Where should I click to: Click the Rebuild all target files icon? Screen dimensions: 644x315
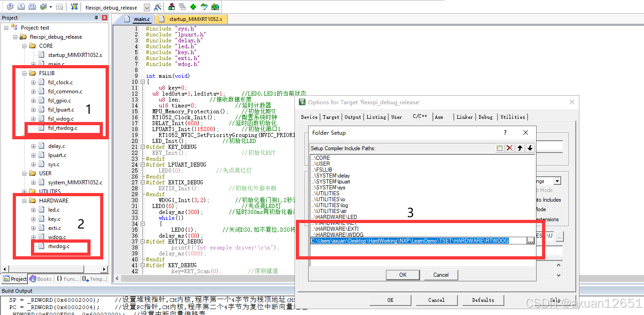pos(32,7)
